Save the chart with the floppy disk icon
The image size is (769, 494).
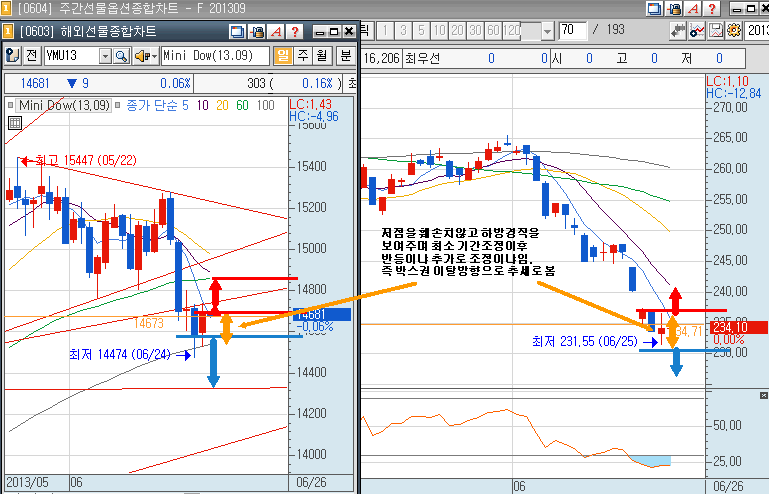pyautogui.click(x=716, y=30)
